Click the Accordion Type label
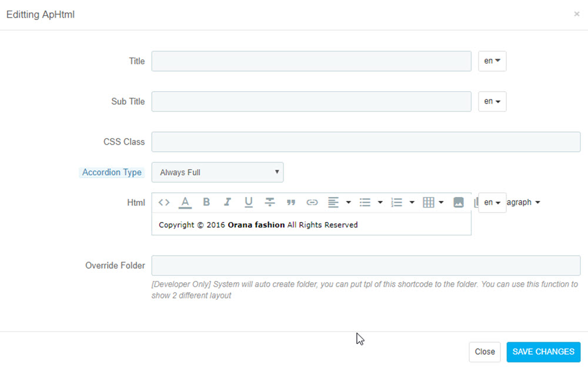The image size is (588, 371). (112, 172)
